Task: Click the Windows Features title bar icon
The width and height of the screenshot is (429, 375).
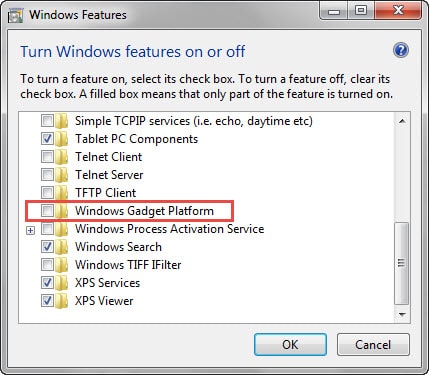Action: (x=15, y=15)
